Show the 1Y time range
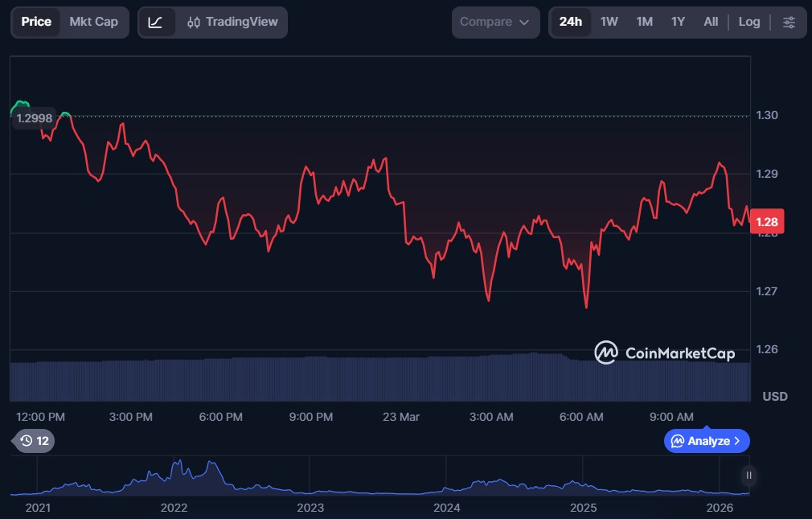 678,22
